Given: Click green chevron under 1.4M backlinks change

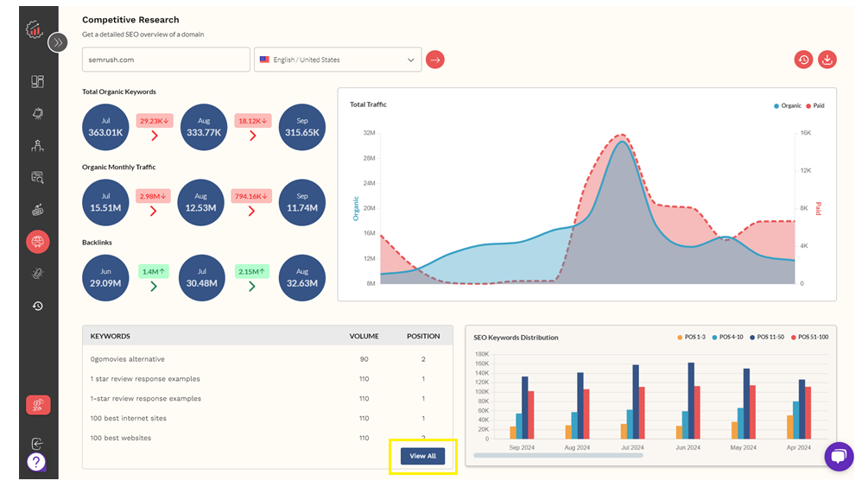Looking at the screenshot, I should (154, 287).
